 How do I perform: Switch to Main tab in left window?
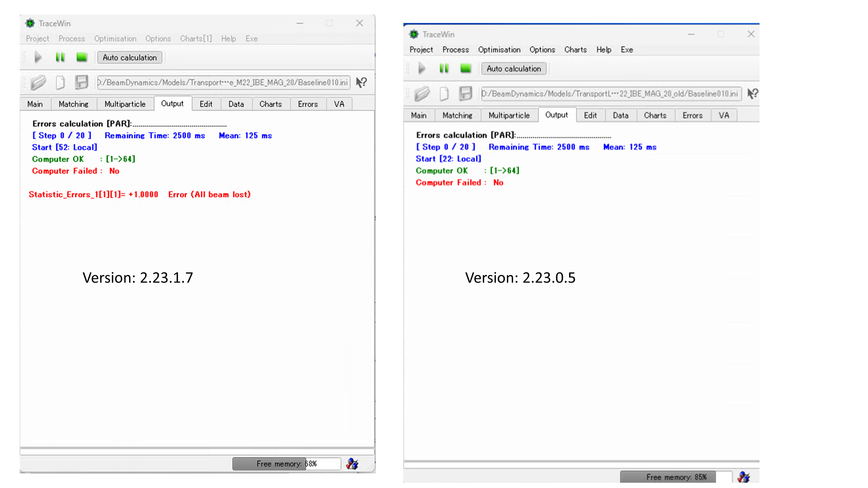pyautogui.click(x=35, y=104)
